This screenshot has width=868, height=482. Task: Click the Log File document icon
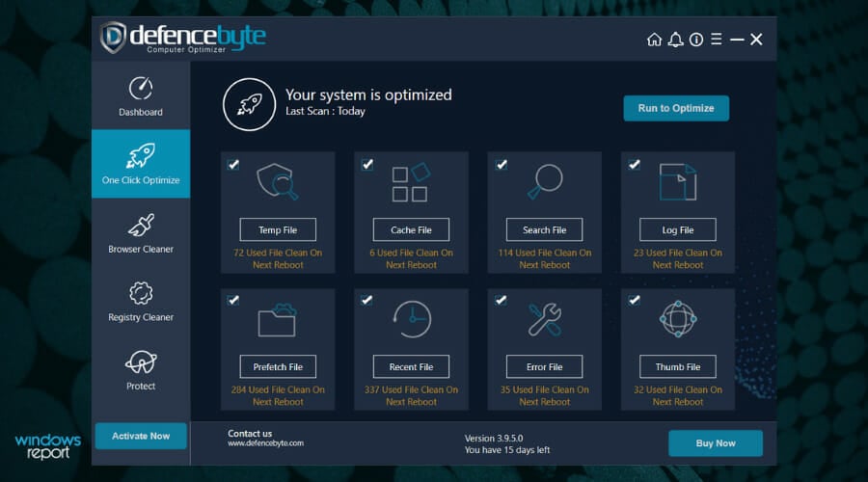(x=678, y=181)
